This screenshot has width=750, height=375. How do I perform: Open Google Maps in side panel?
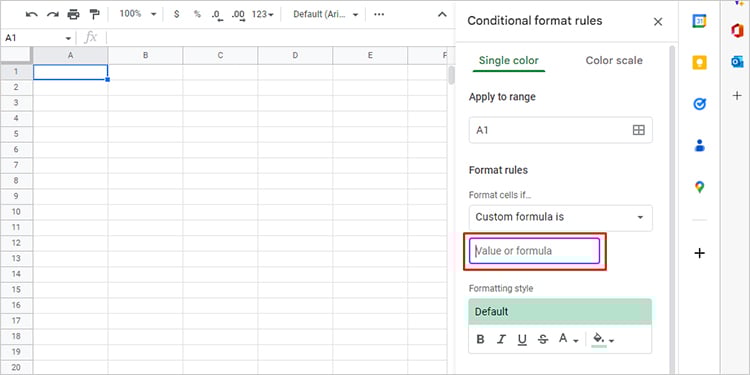pos(699,187)
